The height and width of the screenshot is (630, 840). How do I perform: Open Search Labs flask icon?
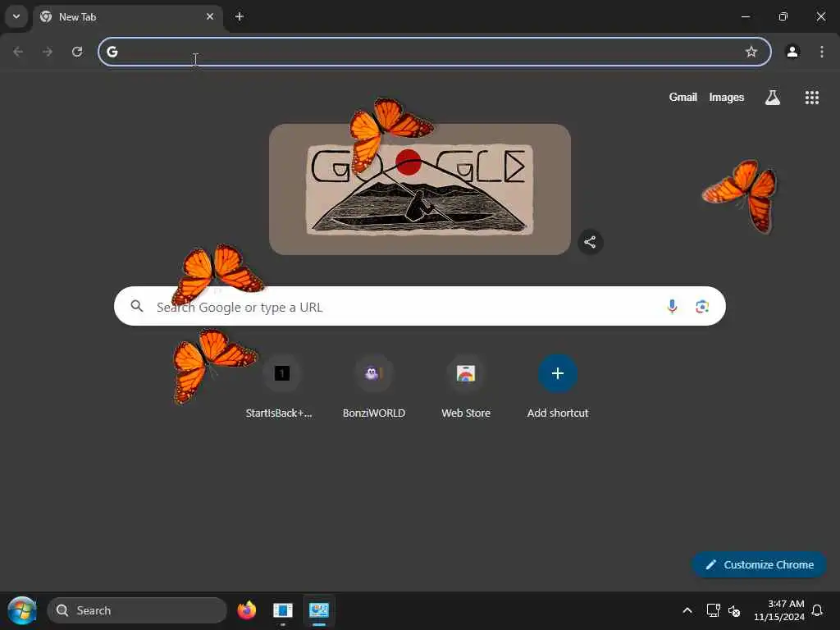(773, 98)
